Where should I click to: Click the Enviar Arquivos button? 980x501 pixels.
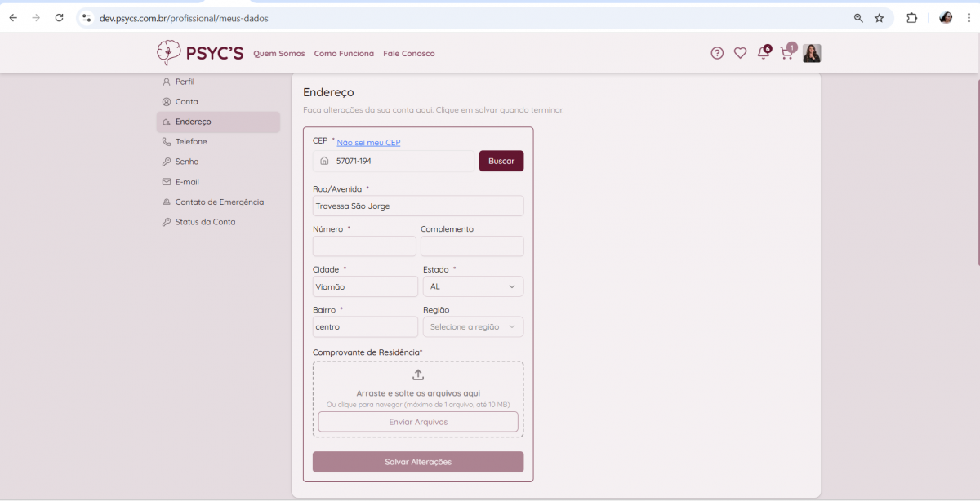coord(418,422)
